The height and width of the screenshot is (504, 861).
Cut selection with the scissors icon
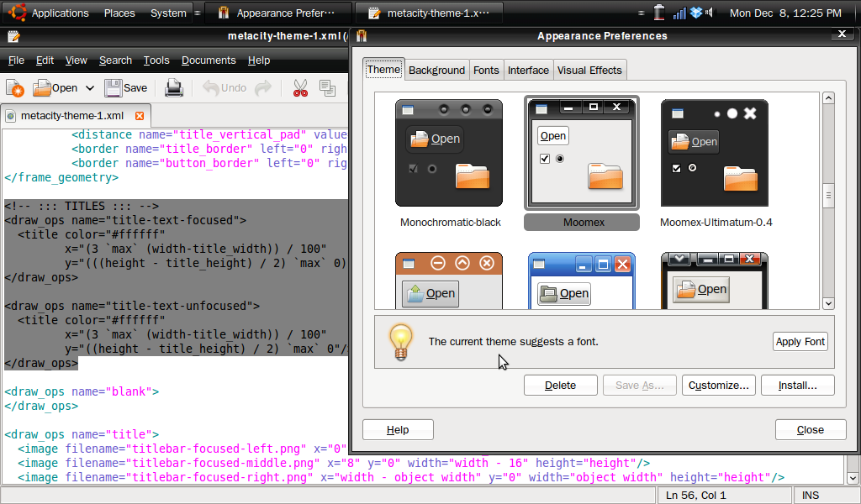tap(300, 87)
